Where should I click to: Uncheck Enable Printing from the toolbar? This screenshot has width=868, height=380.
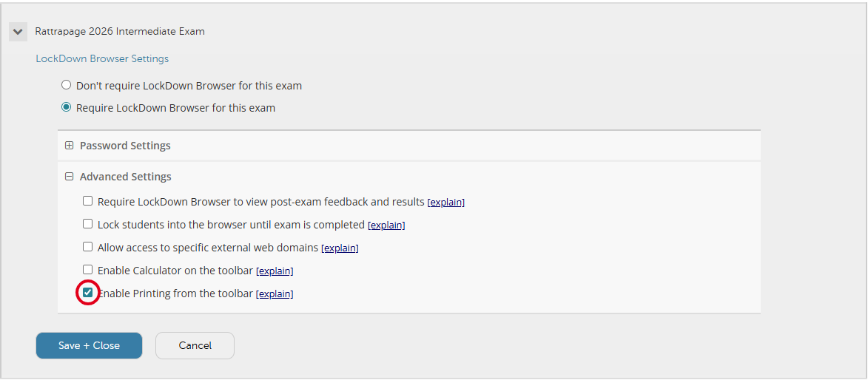88,293
